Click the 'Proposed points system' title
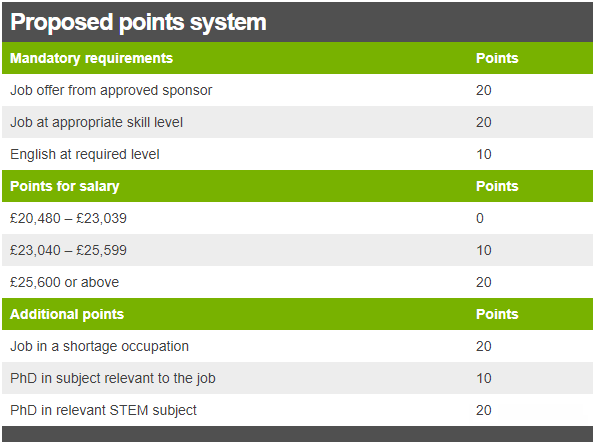Screen dimensions: 596x445 coord(138,22)
